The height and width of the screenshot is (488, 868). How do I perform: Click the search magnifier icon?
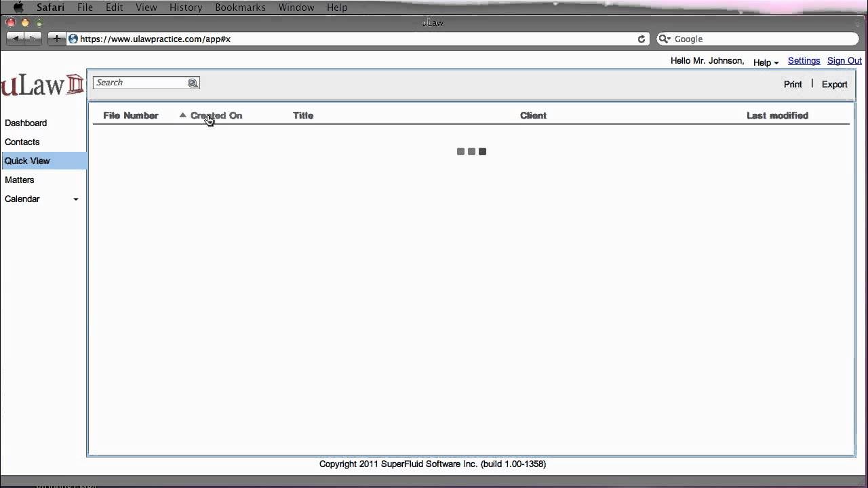[193, 83]
